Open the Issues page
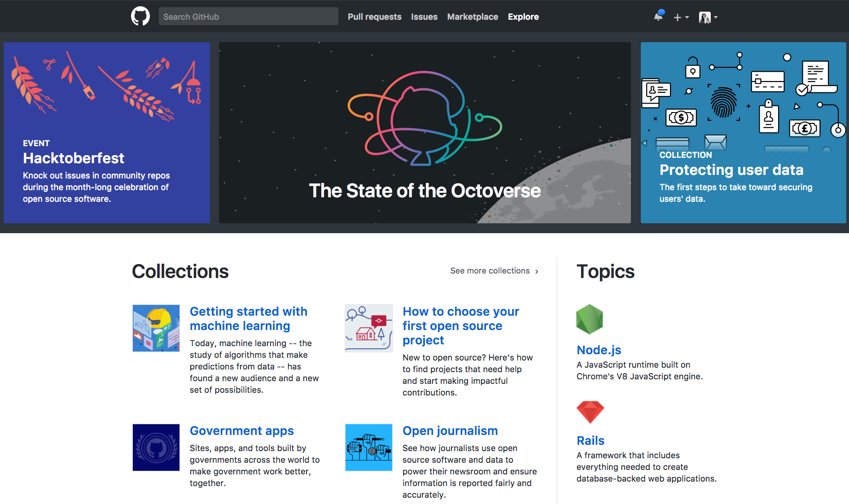 pyautogui.click(x=424, y=17)
